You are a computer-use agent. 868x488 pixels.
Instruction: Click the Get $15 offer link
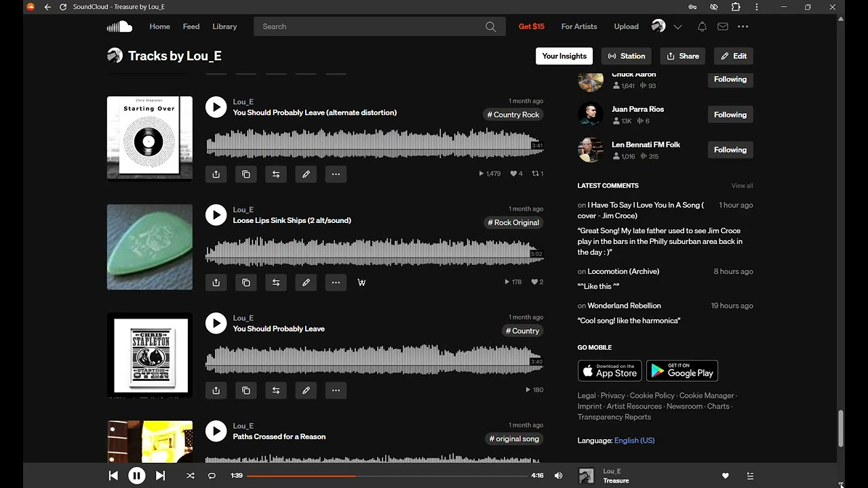coord(532,26)
